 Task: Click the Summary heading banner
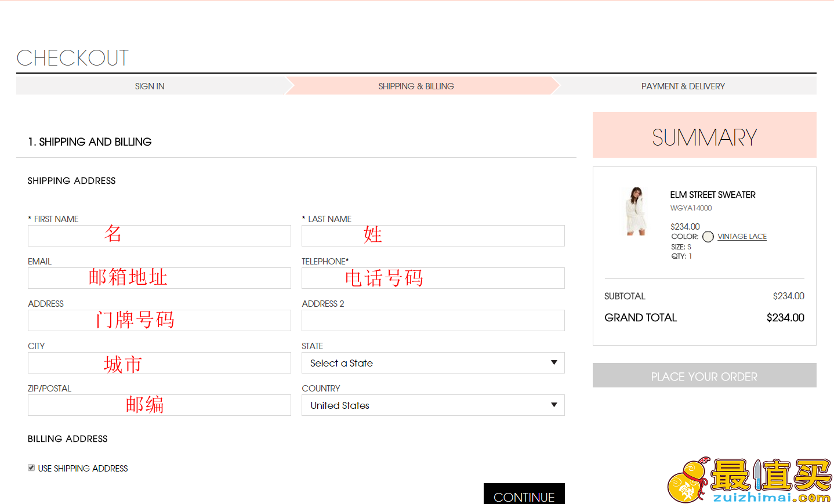[x=705, y=135]
